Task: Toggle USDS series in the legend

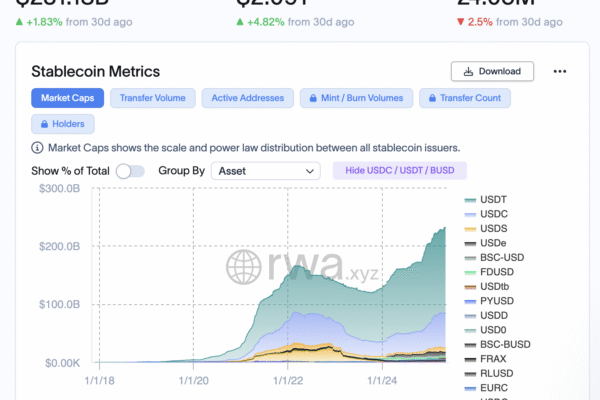Action: click(486, 229)
